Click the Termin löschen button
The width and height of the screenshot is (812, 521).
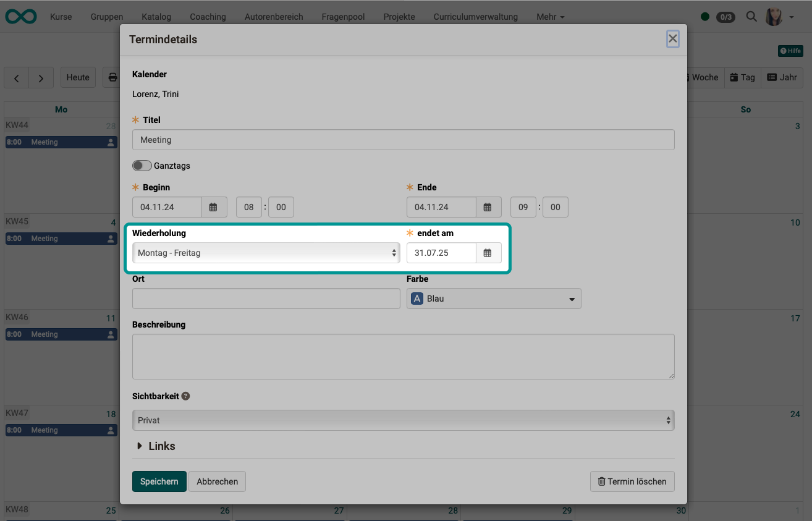point(632,481)
